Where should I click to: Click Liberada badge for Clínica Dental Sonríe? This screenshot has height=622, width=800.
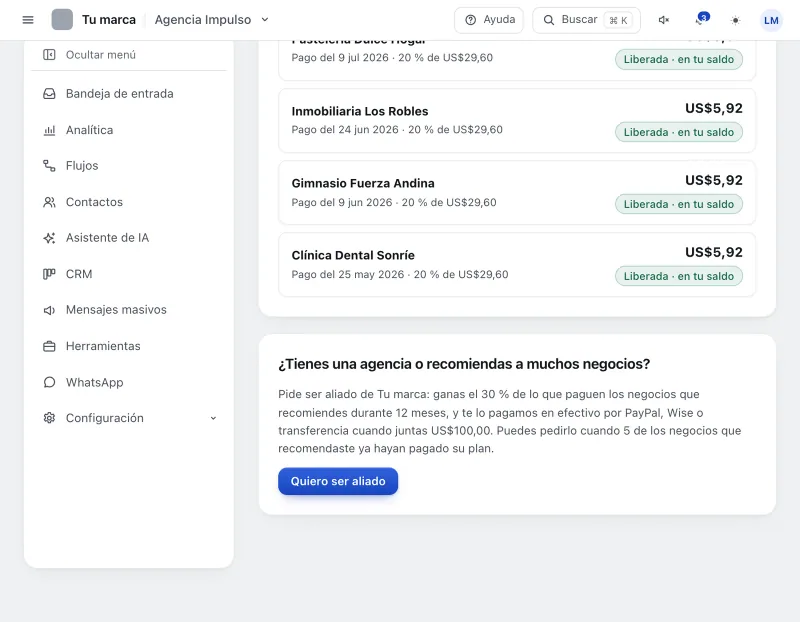tap(679, 276)
